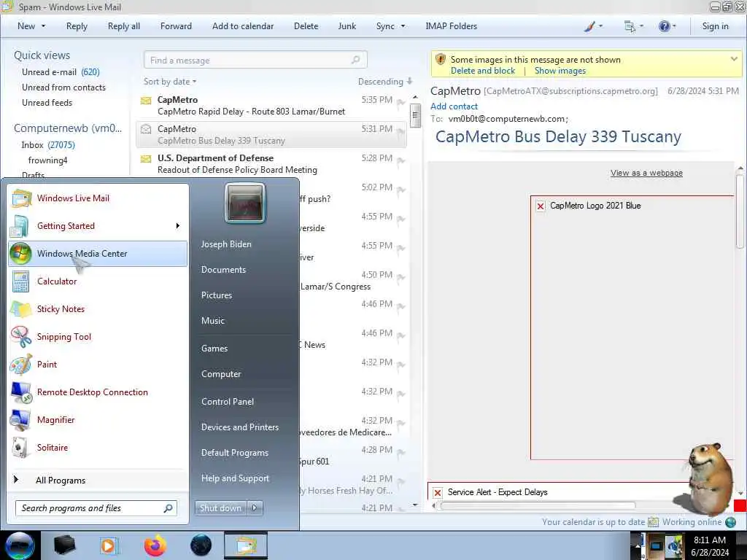Open Documents in Start menu
The width and height of the screenshot is (747, 560).
[x=223, y=270]
